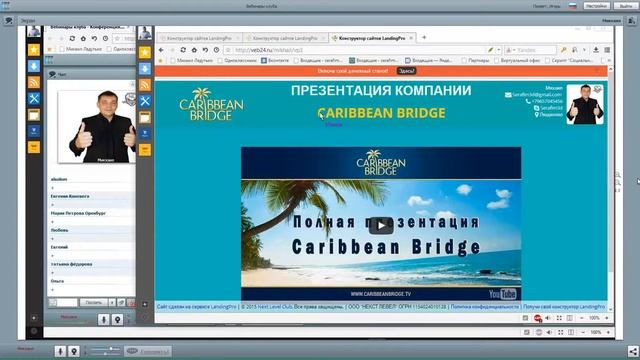Click the YouTube logo on the video

(x=503, y=294)
